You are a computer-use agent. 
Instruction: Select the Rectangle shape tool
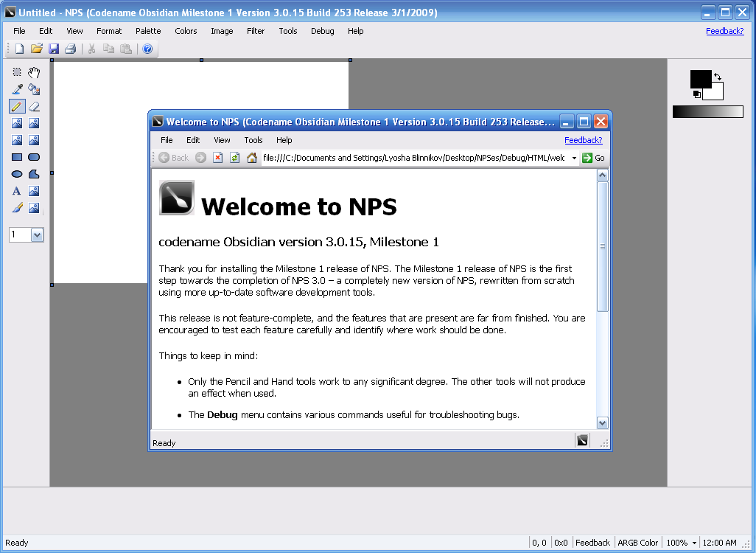click(x=16, y=156)
